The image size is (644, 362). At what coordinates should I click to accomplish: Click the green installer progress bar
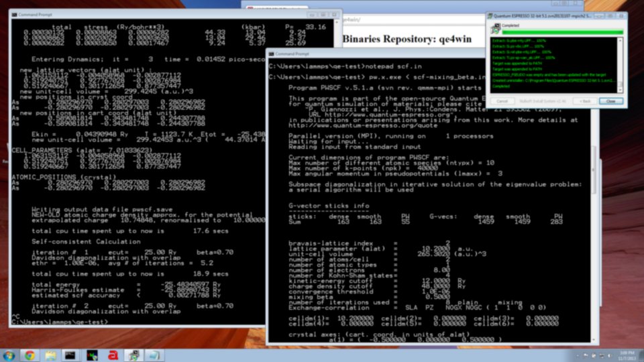tap(562, 32)
